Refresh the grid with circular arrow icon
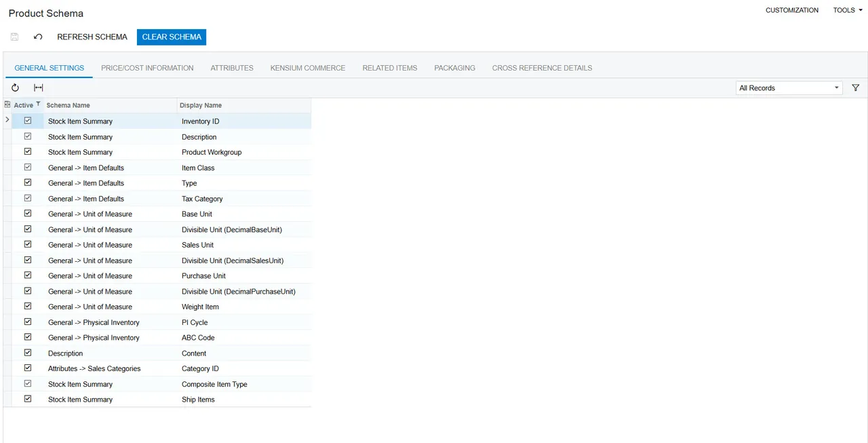 (x=16, y=88)
